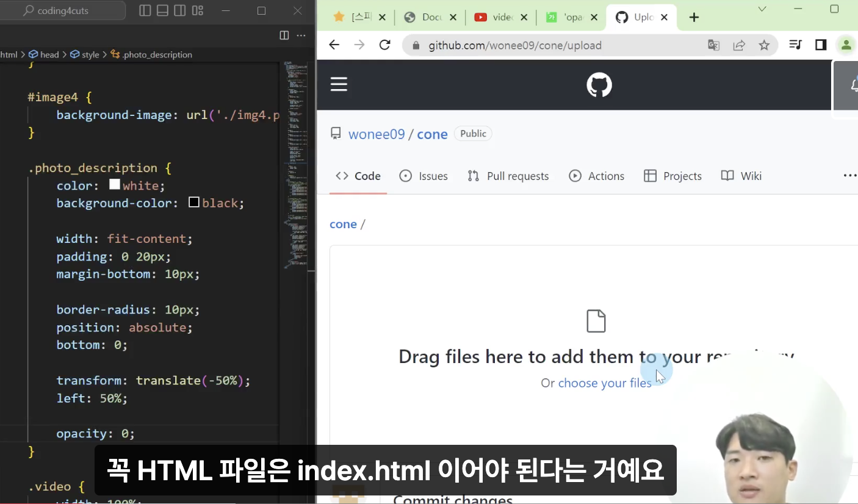Image resolution: width=858 pixels, height=504 pixels.
Task: Select the Pull requests tab
Action: [x=508, y=176]
